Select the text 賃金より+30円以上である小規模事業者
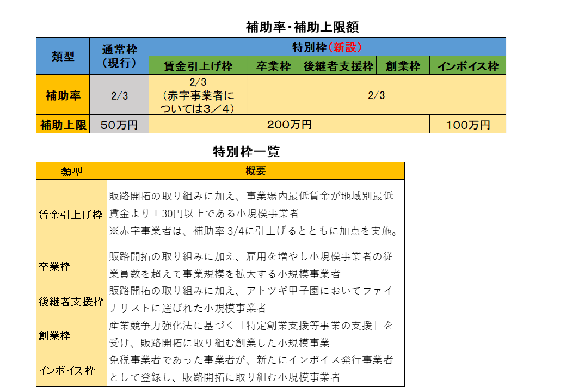 (x=204, y=213)
